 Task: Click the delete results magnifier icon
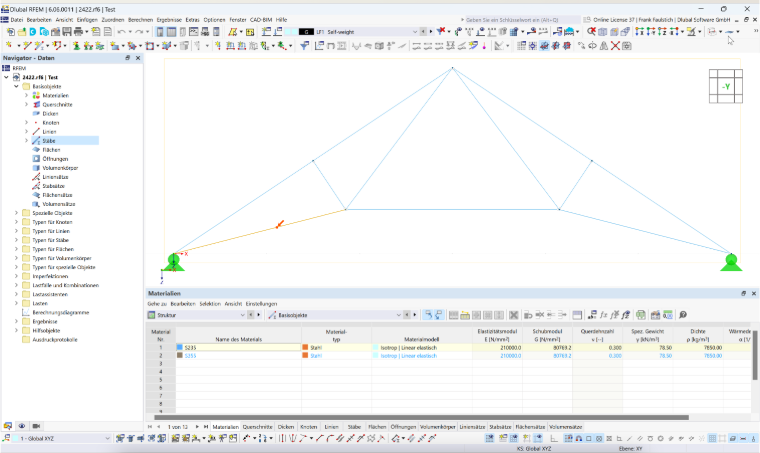point(591,31)
